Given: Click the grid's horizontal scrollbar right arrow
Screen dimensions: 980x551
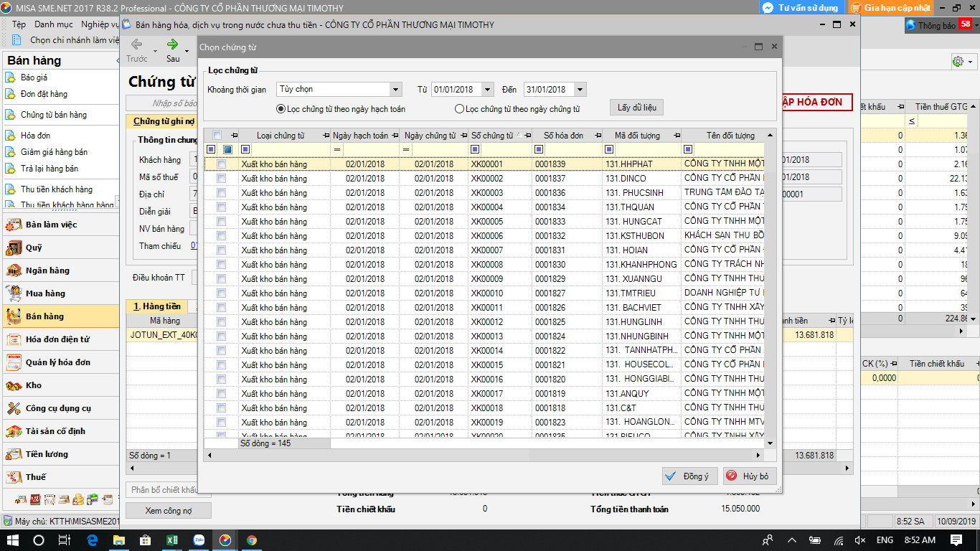Looking at the screenshot, I should pos(758,456).
